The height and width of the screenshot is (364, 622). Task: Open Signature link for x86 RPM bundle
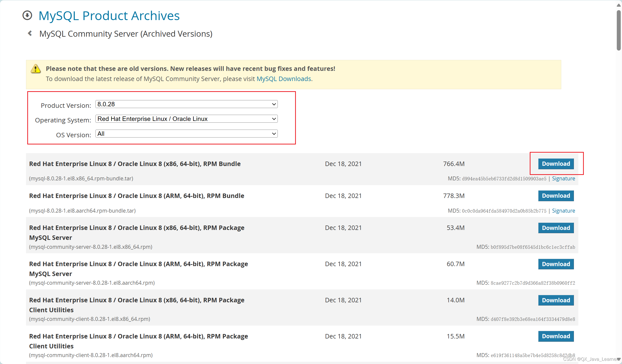(563, 178)
